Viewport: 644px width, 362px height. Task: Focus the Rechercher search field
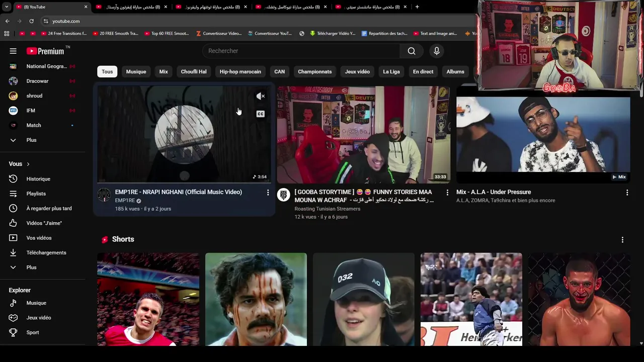(301, 51)
